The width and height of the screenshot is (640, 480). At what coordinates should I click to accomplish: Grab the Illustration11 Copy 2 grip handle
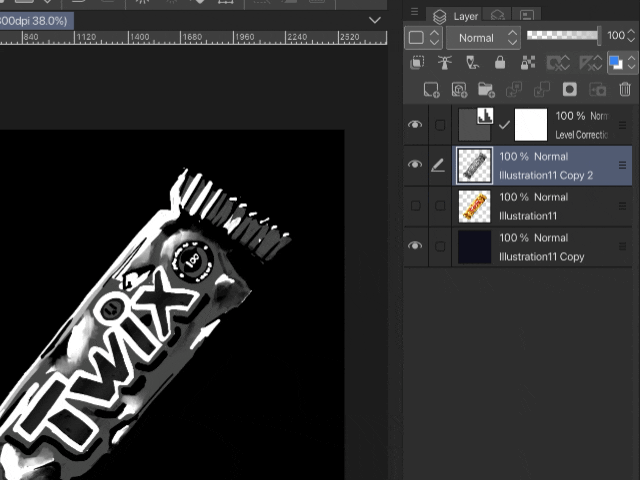point(622,165)
